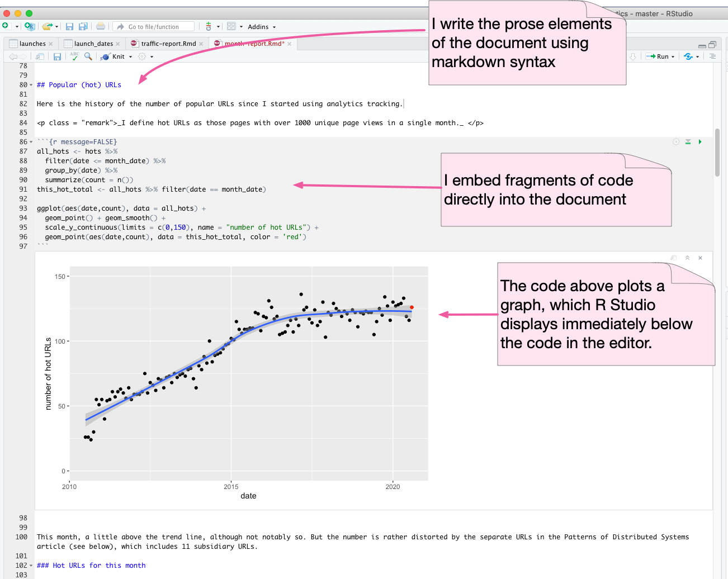Fold the code chunk at line 86
Image resolution: width=728 pixels, height=579 pixels.
click(31, 142)
